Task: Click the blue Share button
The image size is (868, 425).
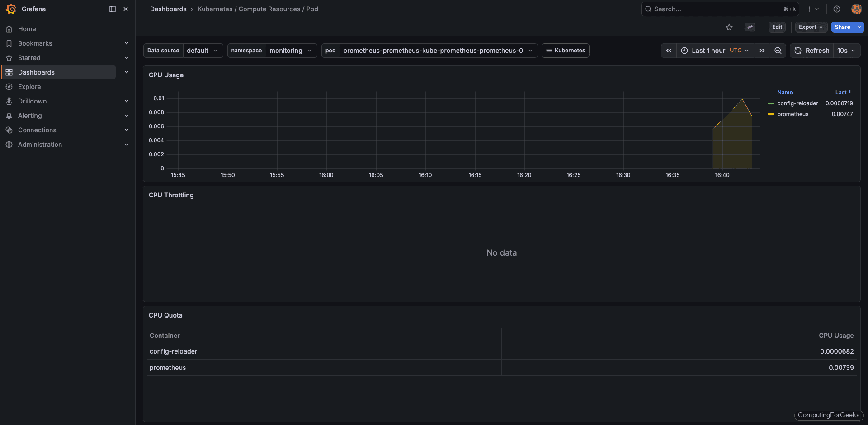Action: tap(842, 27)
